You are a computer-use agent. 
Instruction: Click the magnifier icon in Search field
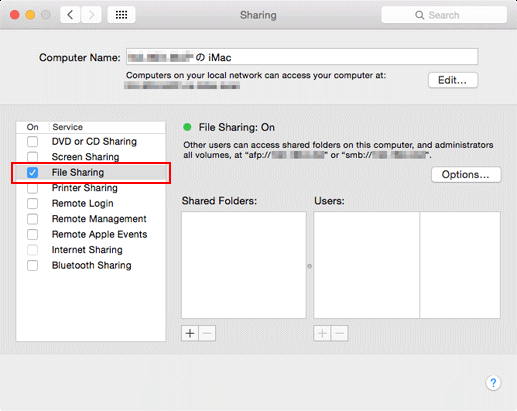(420, 15)
